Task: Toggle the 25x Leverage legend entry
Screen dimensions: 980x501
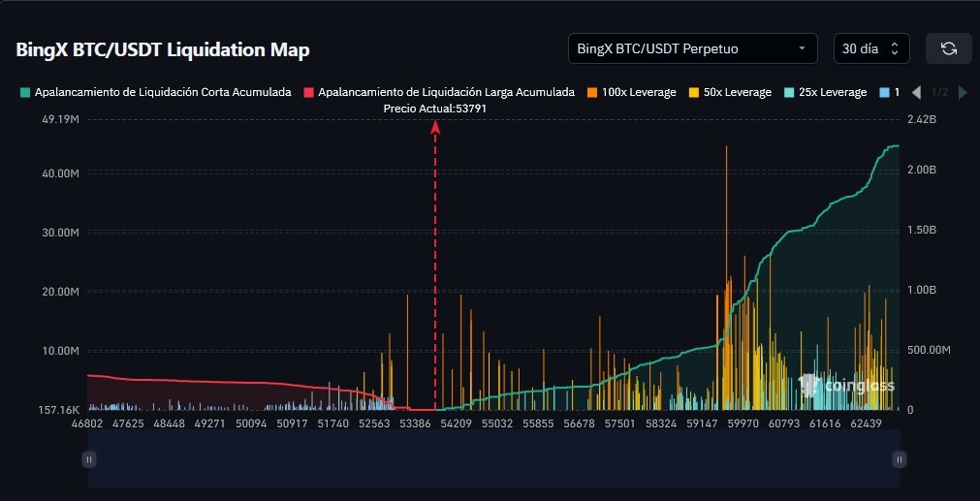Action: 826,92
